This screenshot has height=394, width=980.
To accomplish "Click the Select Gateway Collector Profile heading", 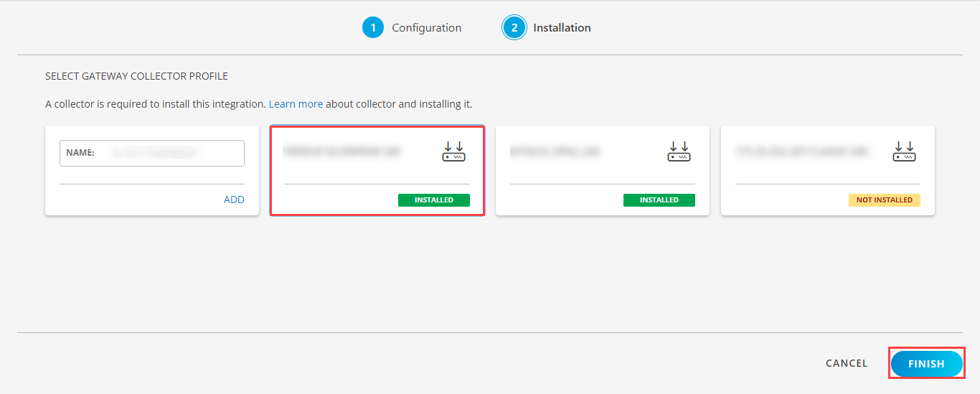I will pyautogui.click(x=136, y=76).
